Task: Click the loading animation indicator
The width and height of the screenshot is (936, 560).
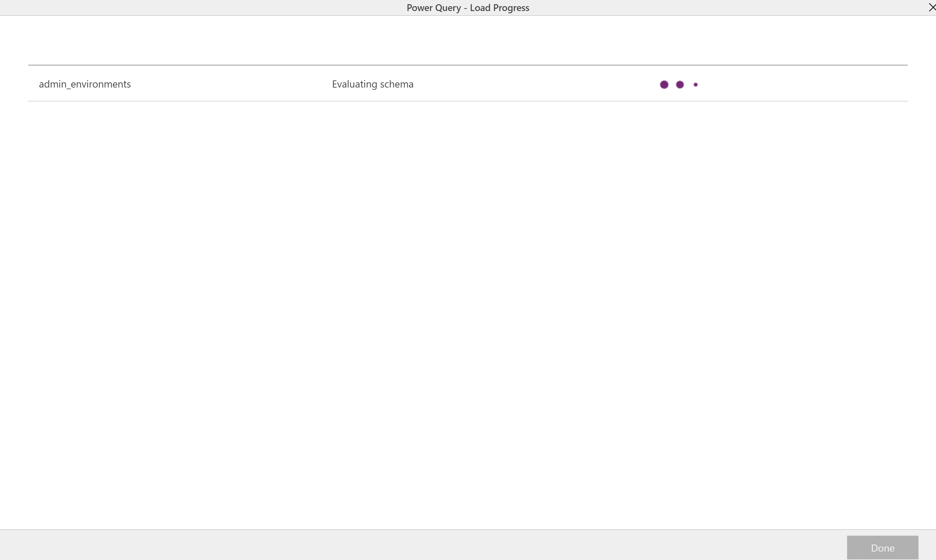Action: pyautogui.click(x=679, y=84)
